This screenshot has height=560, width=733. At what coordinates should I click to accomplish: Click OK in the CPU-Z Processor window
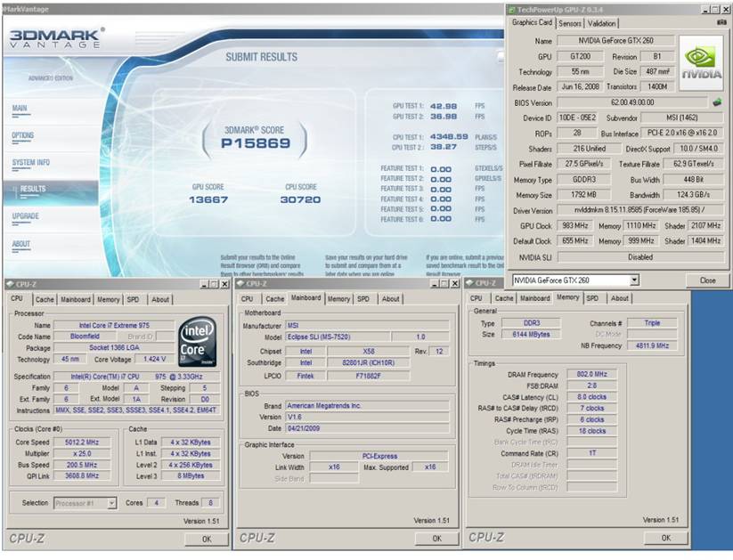point(207,540)
